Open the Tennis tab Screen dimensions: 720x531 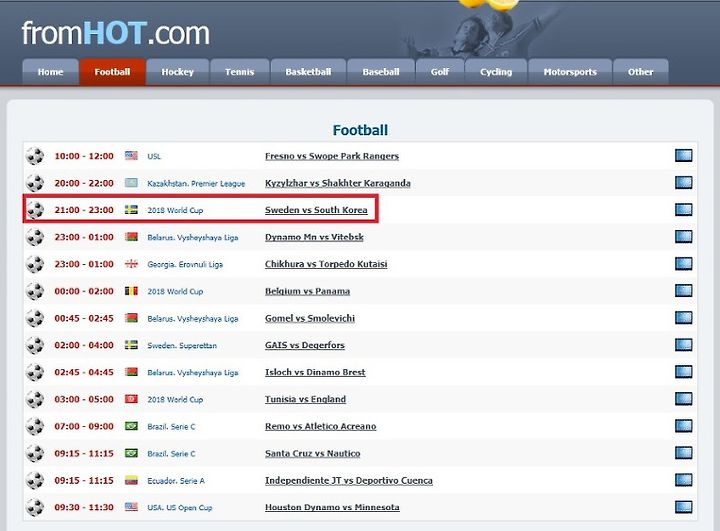pyautogui.click(x=240, y=72)
